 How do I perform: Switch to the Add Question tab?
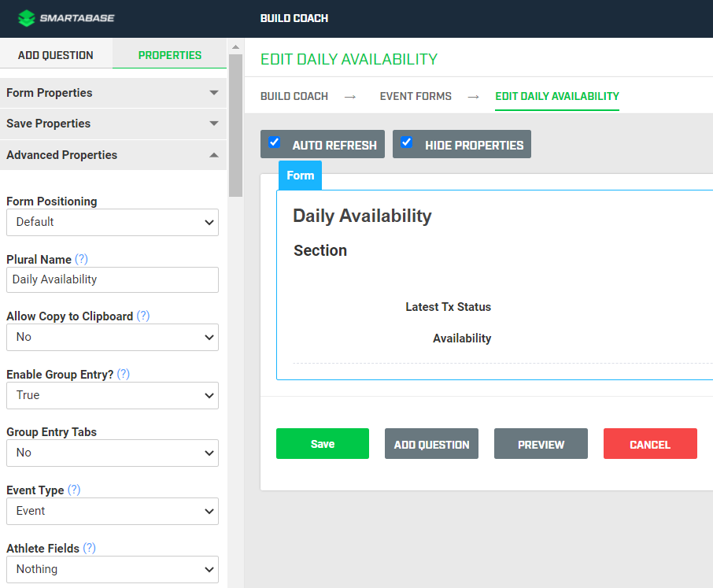coord(56,55)
